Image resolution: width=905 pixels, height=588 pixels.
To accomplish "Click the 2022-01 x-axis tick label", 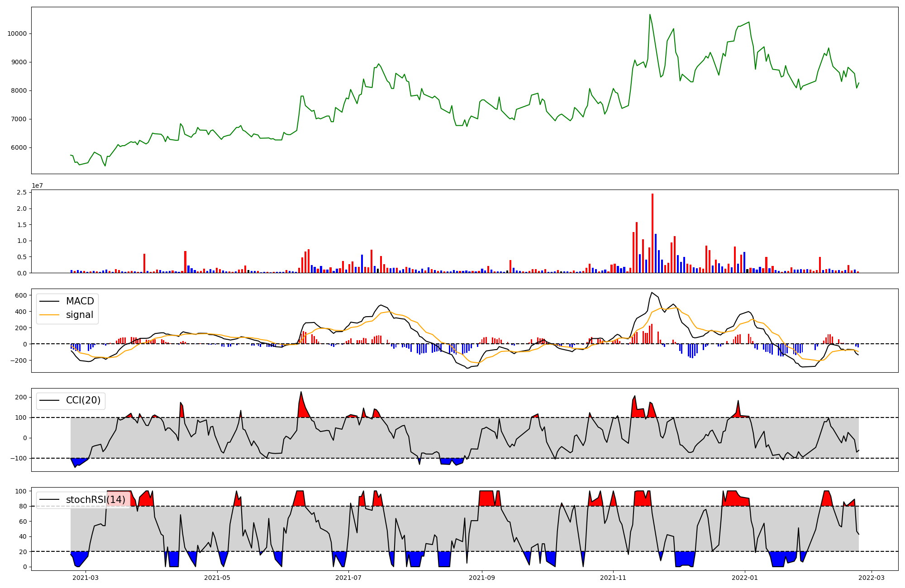I will pyautogui.click(x=745, y=578).
